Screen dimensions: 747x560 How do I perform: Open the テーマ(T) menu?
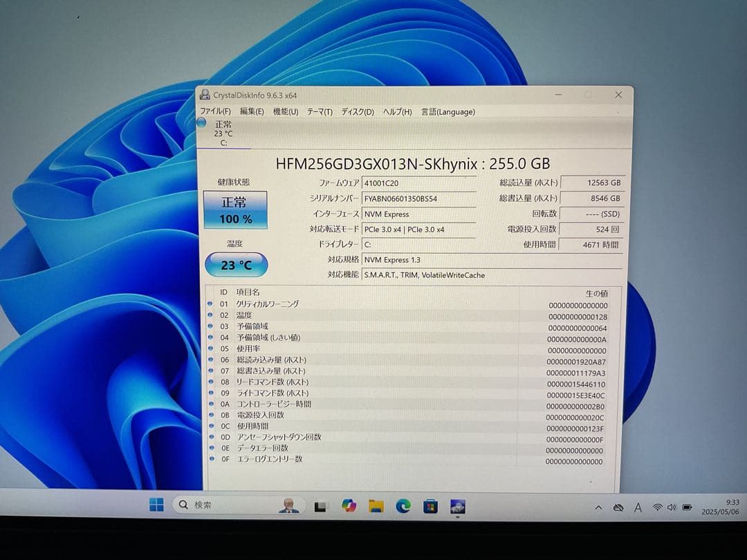[320, 111]
